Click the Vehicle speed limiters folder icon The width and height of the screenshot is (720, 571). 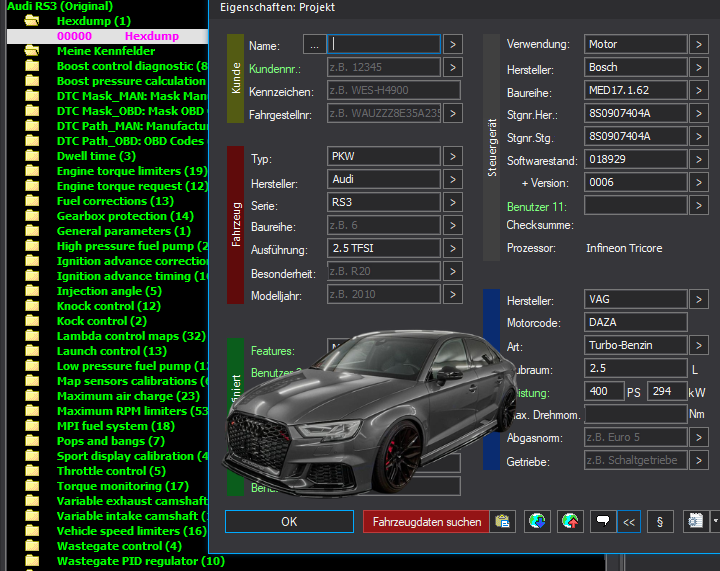pos(32,531)
